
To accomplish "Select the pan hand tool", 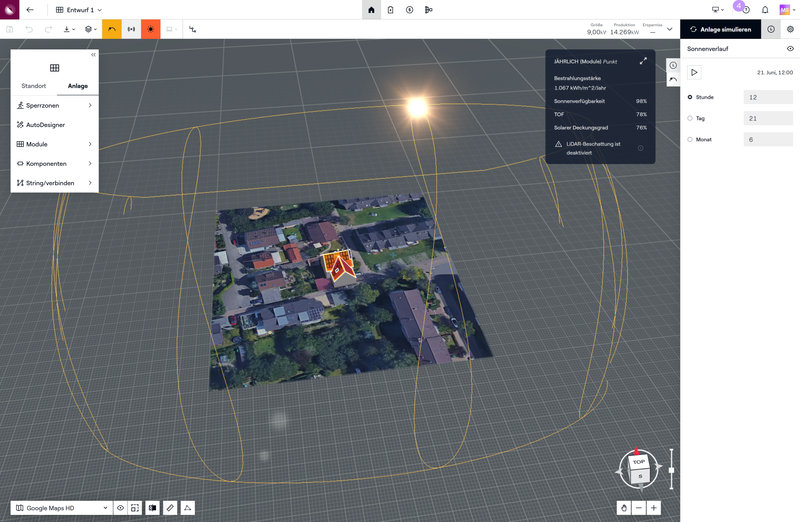I will [x=624, y=508].
